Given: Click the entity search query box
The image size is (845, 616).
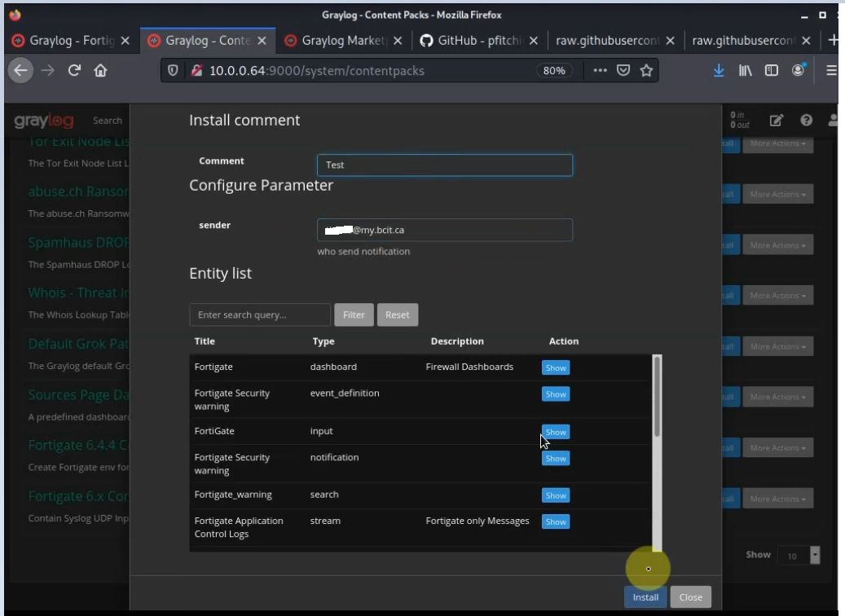Looking at the screenshot, I should [x=260, y=315].
